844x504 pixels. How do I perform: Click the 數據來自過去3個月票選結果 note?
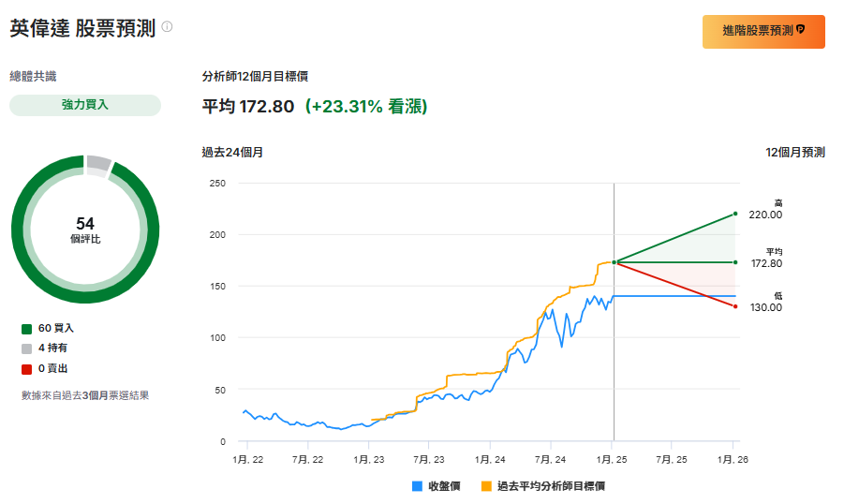(x=85, y=395)
